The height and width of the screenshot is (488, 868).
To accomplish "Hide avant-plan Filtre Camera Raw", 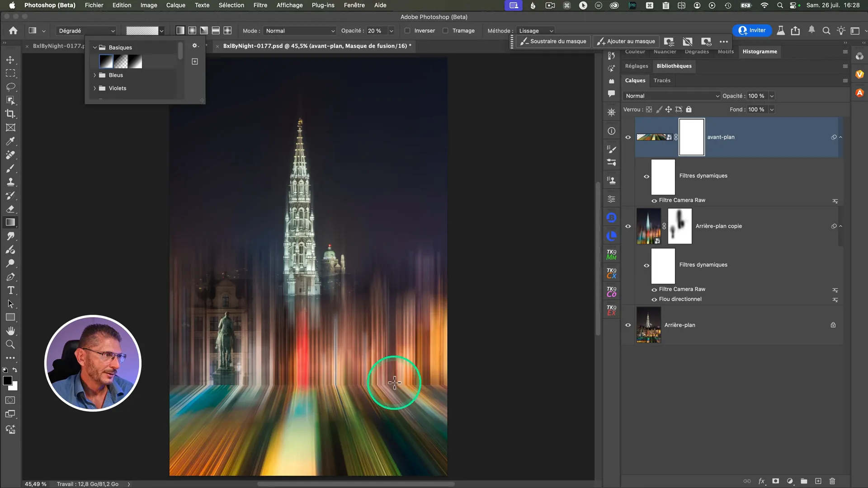I will (654, 201).
